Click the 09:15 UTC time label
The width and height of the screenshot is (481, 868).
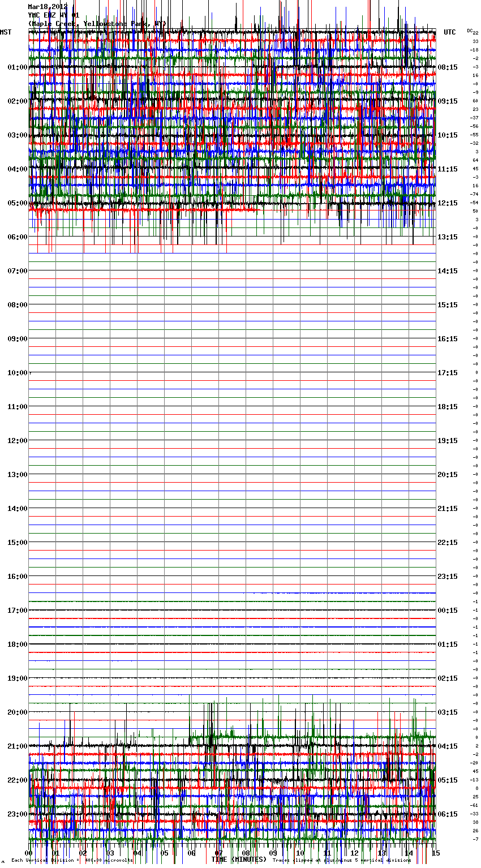coord(448,101)
